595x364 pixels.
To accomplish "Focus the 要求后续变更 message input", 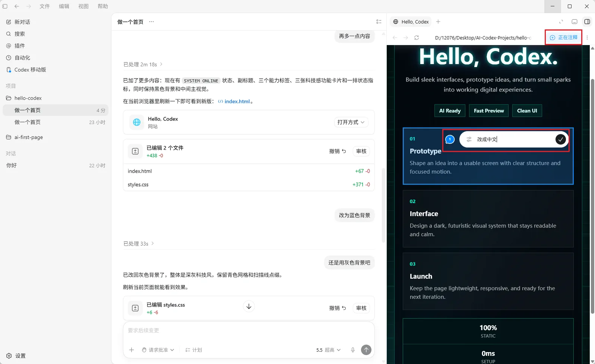I will (x=249, y=331).
